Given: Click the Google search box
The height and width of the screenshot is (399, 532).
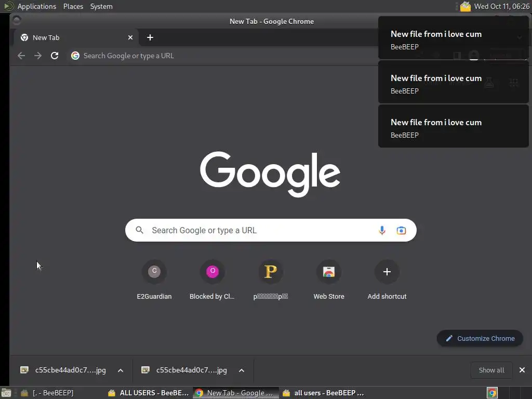Looking at the screenshot, I should pos(270,230).
